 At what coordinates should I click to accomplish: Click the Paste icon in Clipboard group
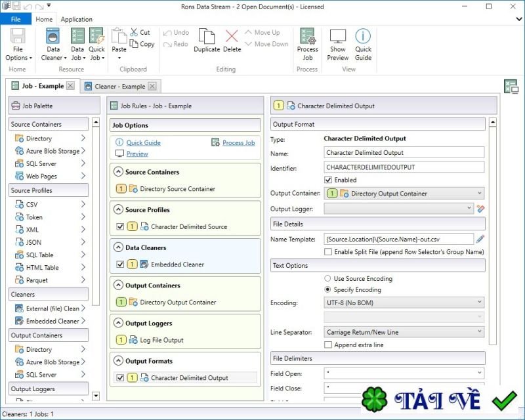click(x=119, y=41)
